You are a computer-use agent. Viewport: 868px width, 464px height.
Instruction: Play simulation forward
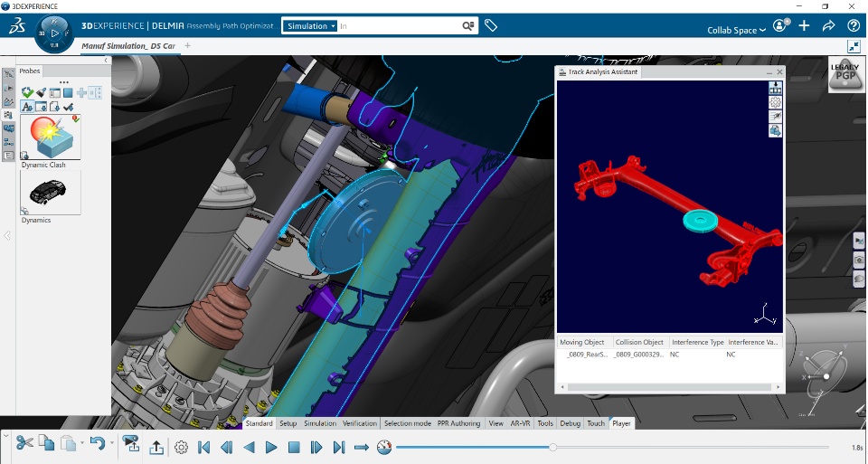coord(271,448)
